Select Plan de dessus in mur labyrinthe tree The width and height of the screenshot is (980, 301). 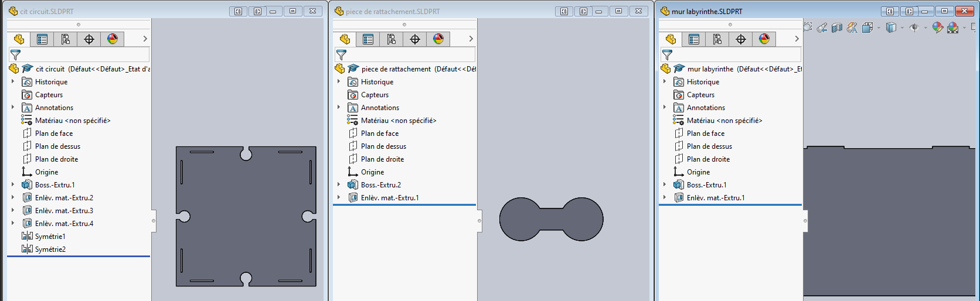[x=709, y=146]
